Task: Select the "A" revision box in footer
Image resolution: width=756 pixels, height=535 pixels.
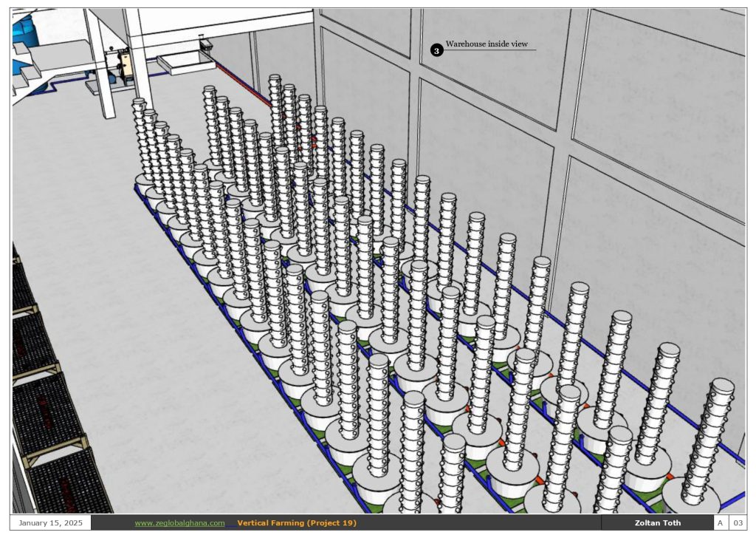Action: pyautogui.click(x=721, y=523)
